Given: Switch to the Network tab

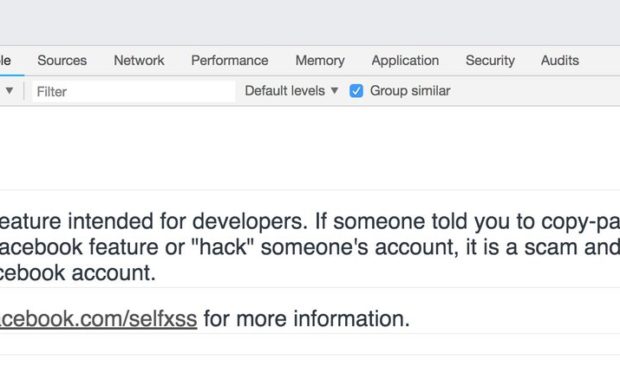Looking at the screenshot, I should pos(139,60).
